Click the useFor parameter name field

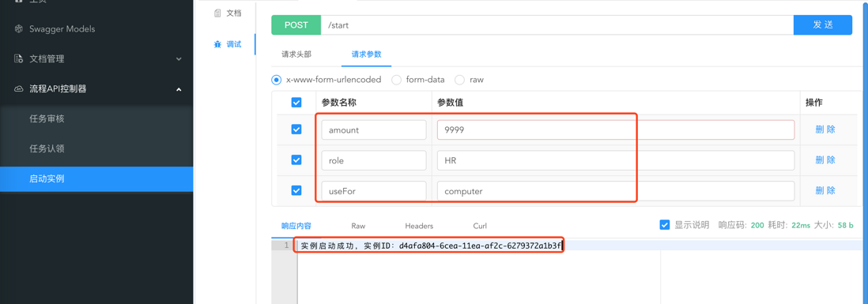coord(374,191)
